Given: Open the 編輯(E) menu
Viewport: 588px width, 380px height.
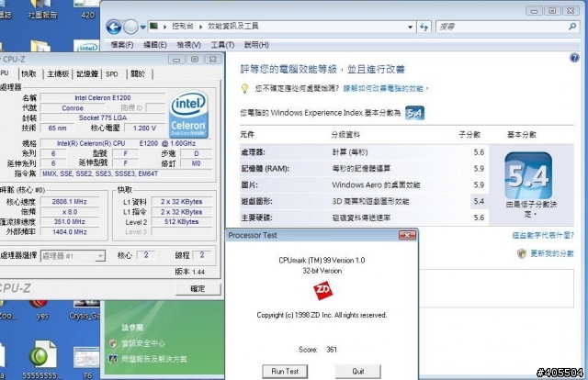Looking at the screenshot, I should [155, 45].
